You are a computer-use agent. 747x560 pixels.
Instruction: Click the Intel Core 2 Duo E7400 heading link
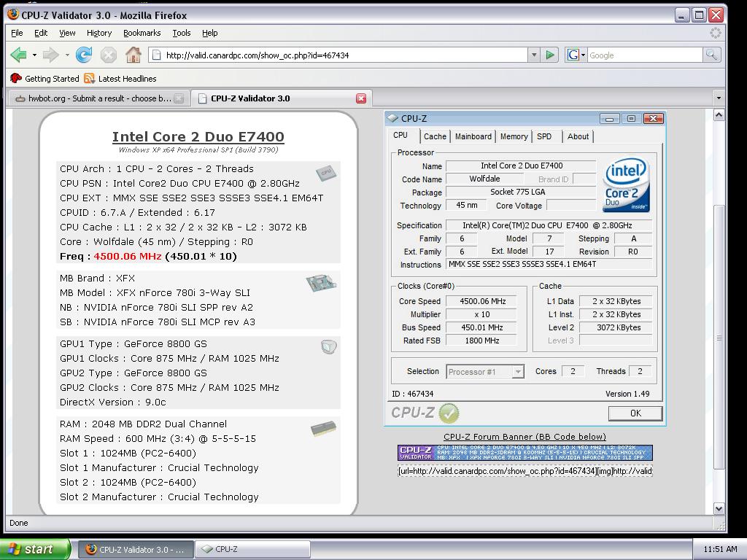coord(198,136)
